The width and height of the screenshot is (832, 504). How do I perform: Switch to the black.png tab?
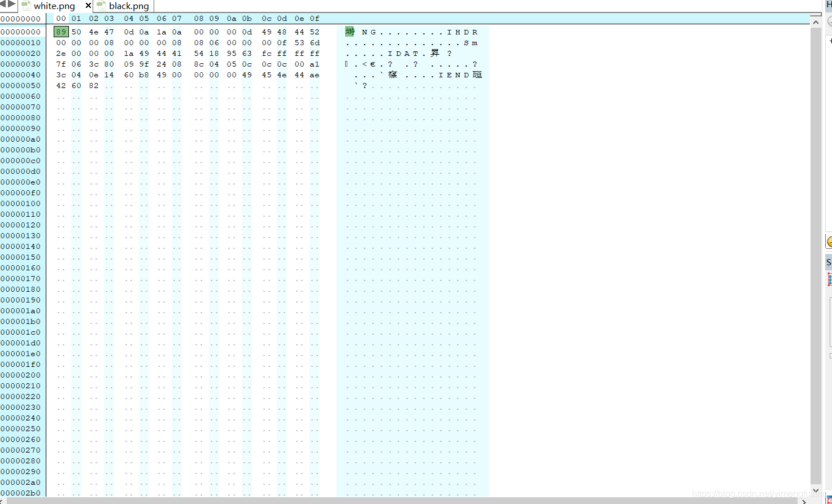tap(129, 6)
